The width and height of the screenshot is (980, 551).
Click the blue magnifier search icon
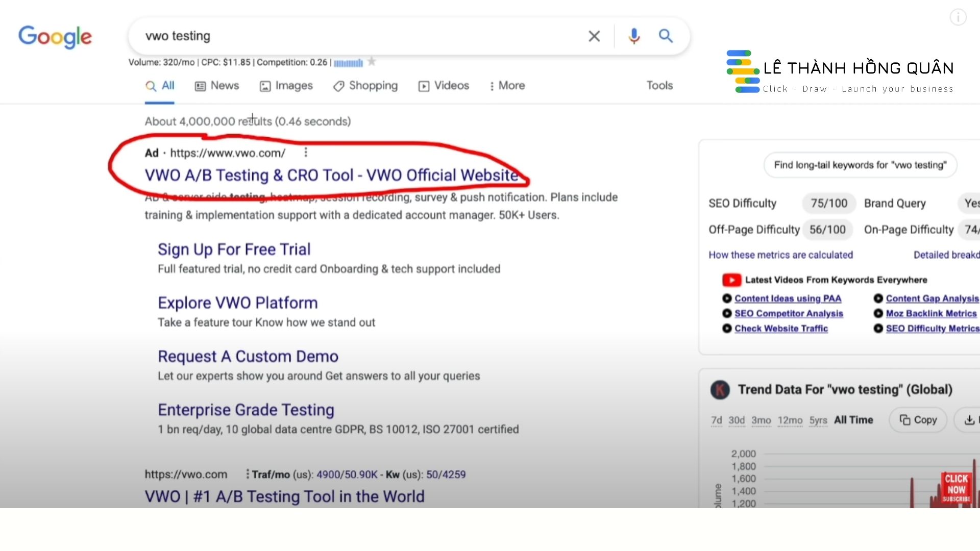(x=666, y=36)
